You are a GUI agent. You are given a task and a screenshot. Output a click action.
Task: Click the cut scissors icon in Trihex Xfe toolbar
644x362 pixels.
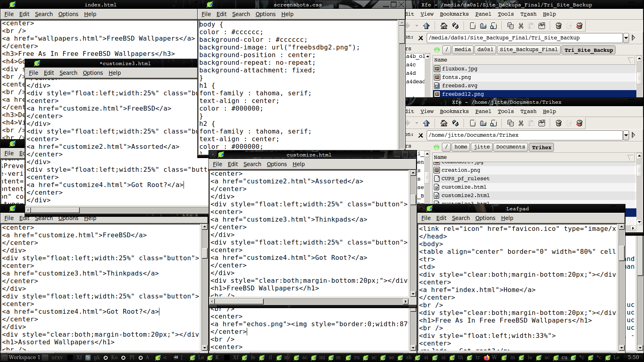point(521,123)
